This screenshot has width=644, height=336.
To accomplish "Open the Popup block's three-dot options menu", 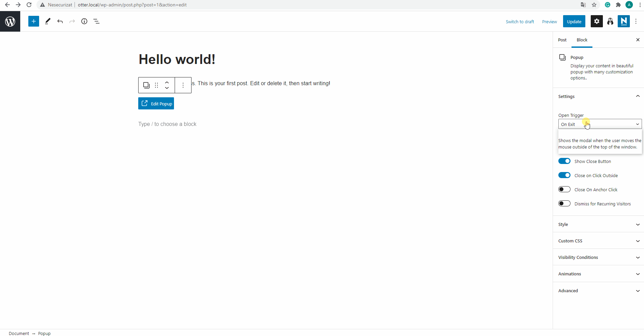I will coord(183,85).
